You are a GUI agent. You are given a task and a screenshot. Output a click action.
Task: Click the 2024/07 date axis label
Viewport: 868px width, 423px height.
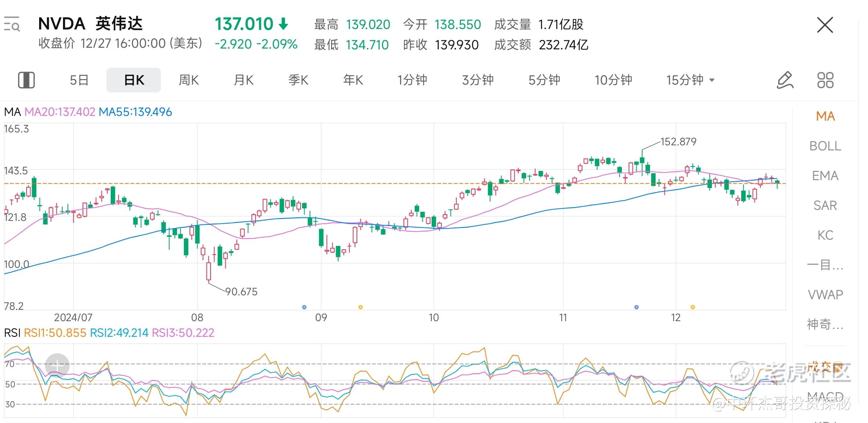point(73,318)
